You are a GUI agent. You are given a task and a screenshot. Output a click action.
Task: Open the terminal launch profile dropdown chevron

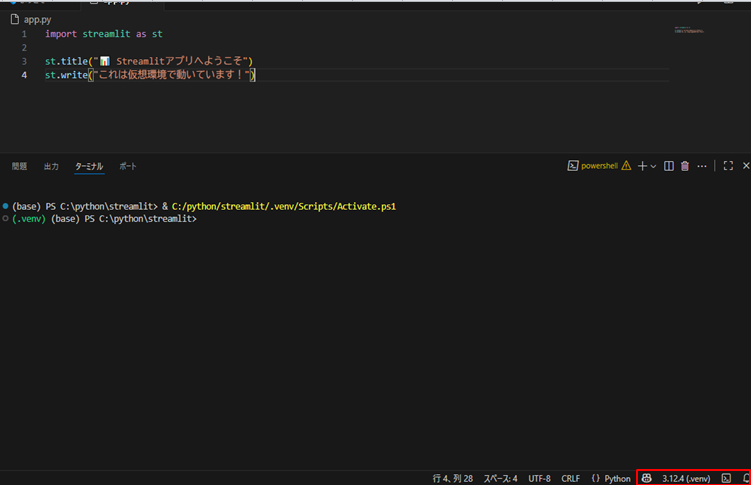pos(653,166)
